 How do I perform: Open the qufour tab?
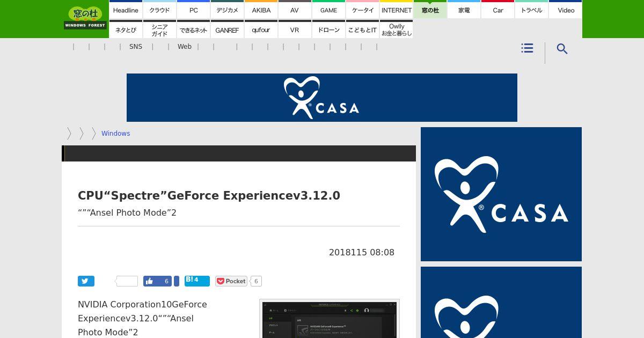coord(261,30)
